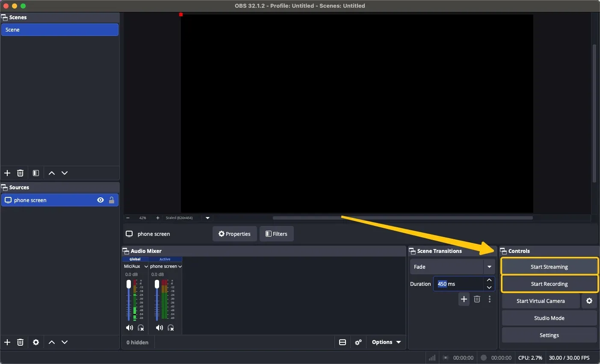Move the source down in Sources list
The image size is (600, 364).
[x=65, y=342]
